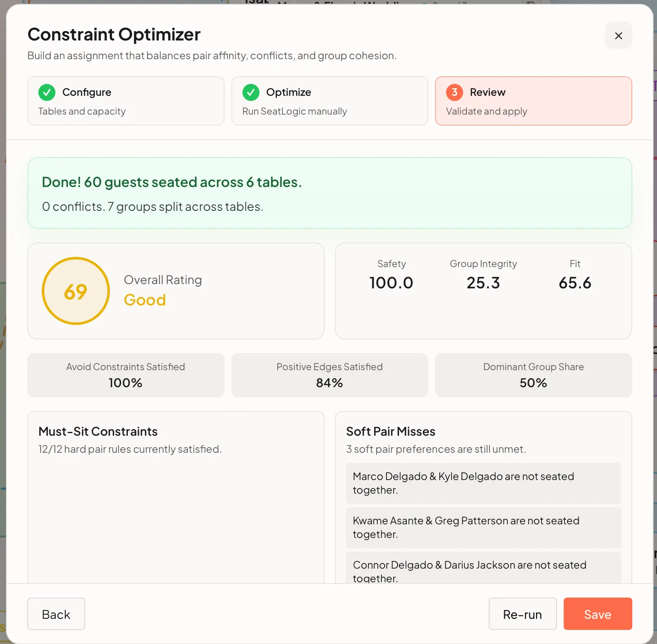657x644 pixels.
Task: Click the 'Good' rating label
Action: pos(145,300)
